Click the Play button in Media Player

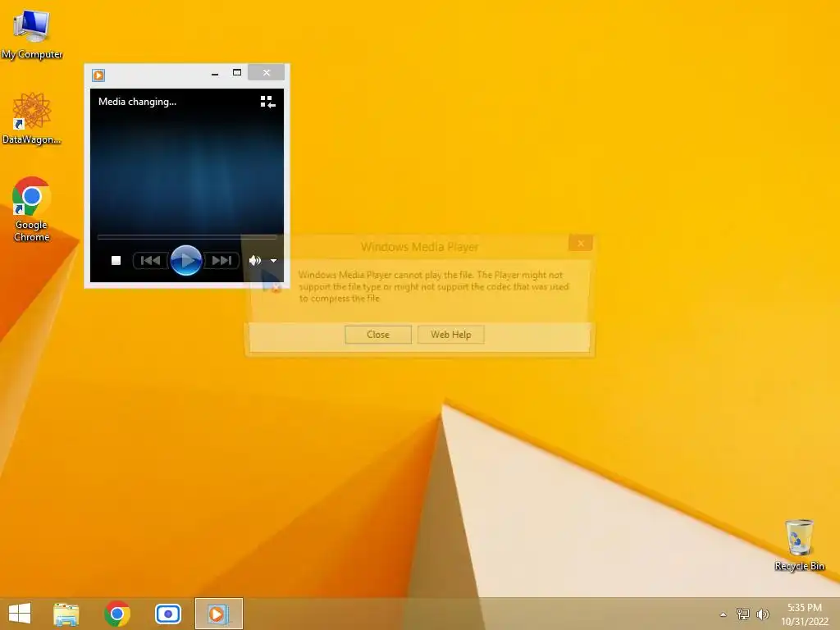[x=186, y=260]
